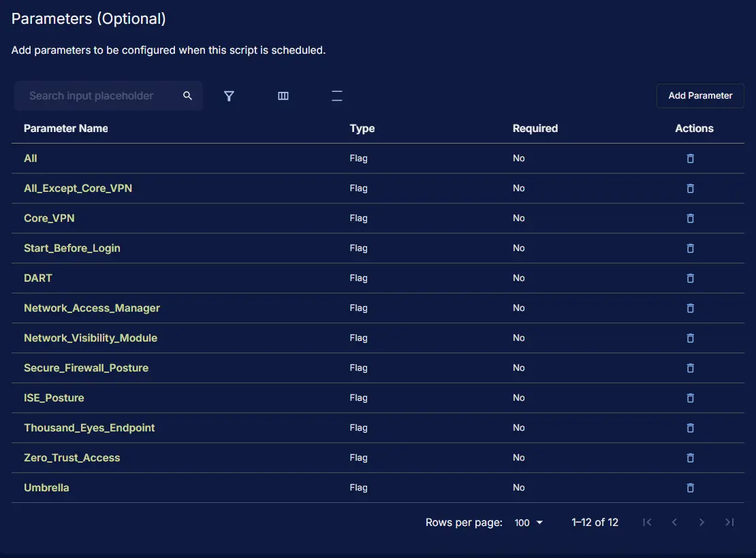756x558 pixels.
Task: Delete the All parameter
Action: coord(690,159)
